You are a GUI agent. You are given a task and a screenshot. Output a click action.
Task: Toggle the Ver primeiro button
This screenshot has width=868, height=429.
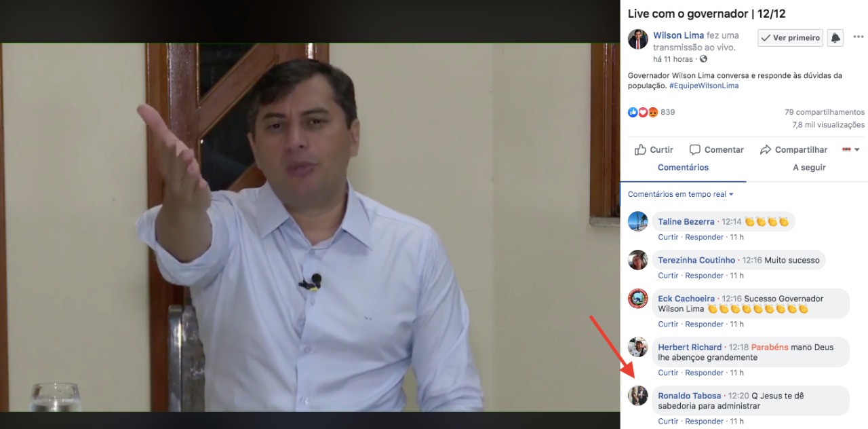tap(790, 38)
